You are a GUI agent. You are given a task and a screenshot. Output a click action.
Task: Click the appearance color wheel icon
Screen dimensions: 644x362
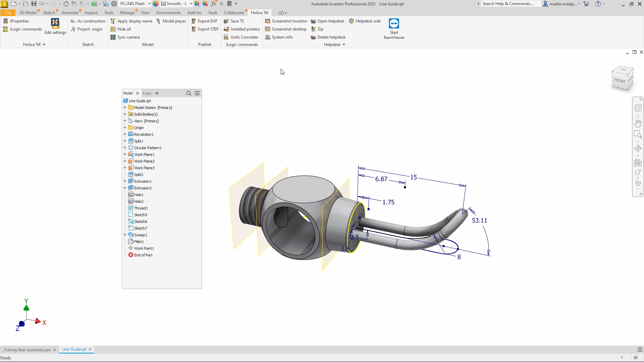156,4
